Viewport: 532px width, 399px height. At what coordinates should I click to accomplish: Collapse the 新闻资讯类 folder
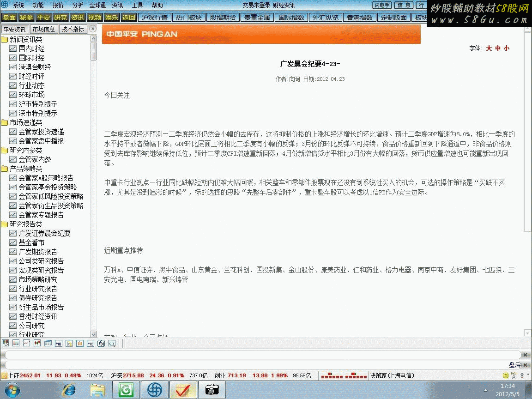[5, 39]
